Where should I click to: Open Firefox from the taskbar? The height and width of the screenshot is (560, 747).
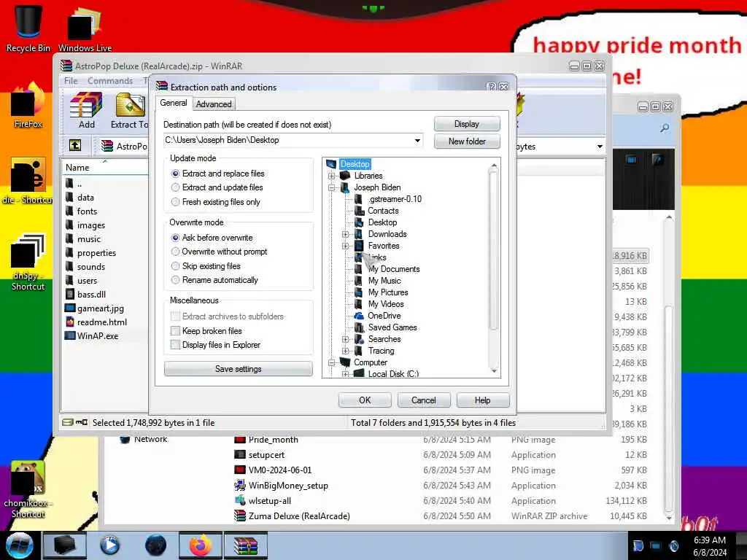[x=201, y=545]
